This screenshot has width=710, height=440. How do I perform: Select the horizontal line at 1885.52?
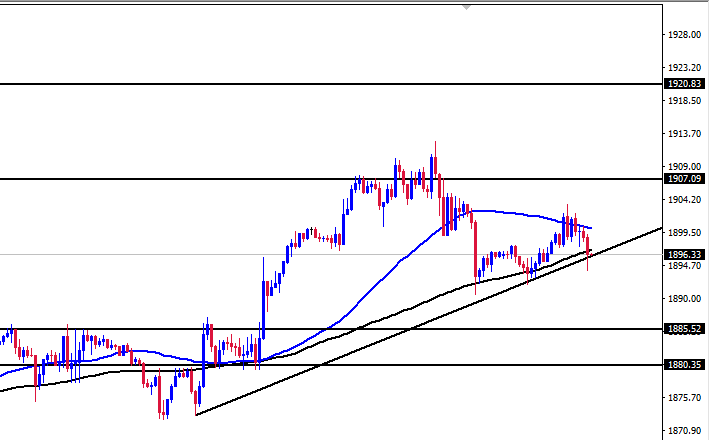pyautogui.click(x=331, y=329)
